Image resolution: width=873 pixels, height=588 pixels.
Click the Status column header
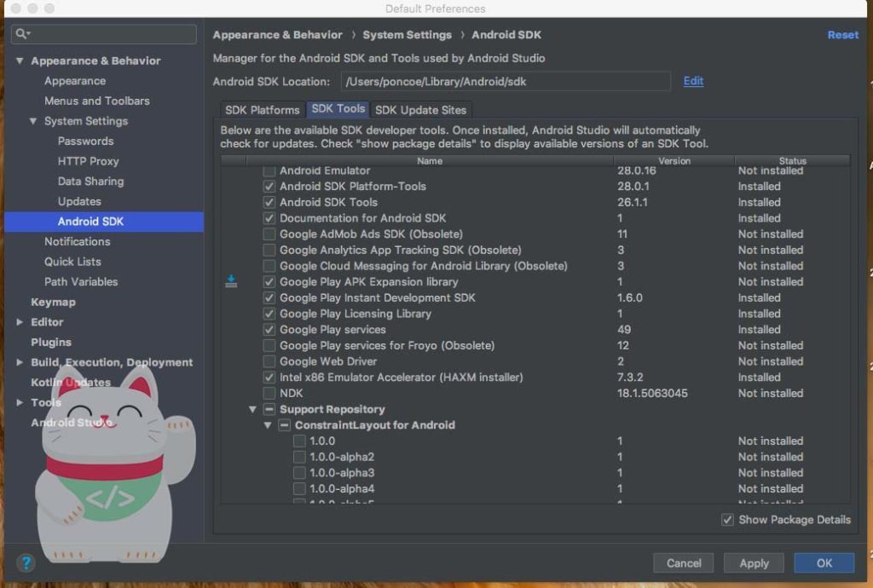(792, 161)
